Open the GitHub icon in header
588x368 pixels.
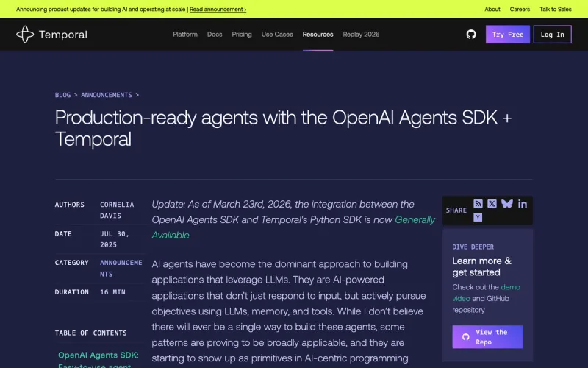(471, 34)
